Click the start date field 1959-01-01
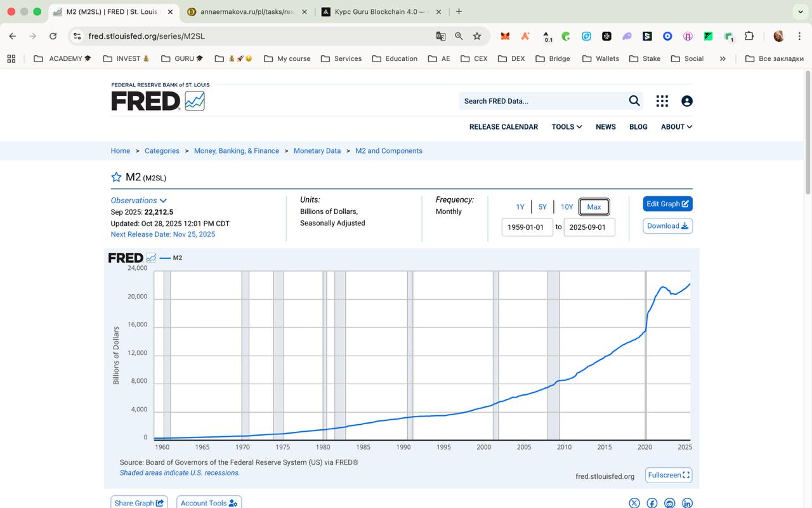The height and width of the screenshot is (508, 812). 527,227
